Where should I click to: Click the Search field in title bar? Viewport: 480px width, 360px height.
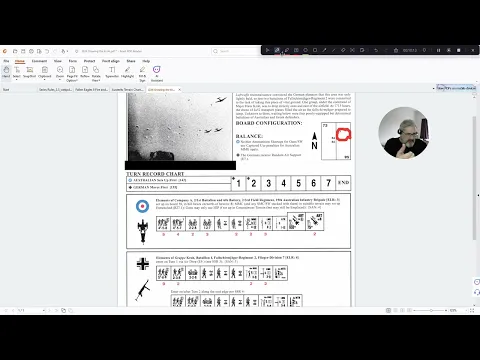click(236, 51)
